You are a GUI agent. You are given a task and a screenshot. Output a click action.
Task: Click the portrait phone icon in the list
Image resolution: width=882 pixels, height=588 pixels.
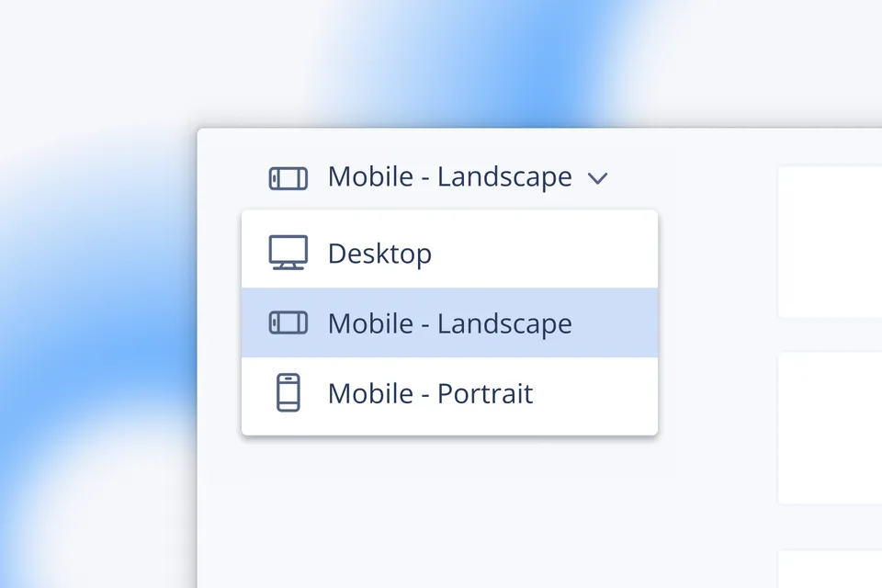click(288, 393)
